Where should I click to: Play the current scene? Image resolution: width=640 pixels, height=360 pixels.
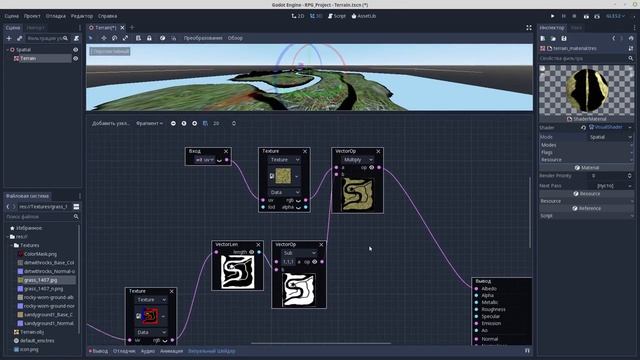point(586,16)
